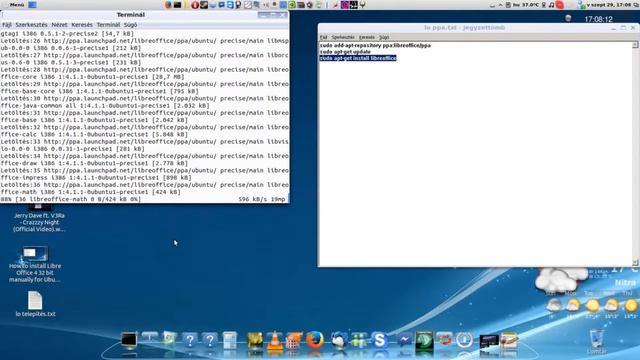Open 'How to install Libre Office' desktop file
Image resolution: width=640 pixels, height=360 pixels.
[35, 264]
